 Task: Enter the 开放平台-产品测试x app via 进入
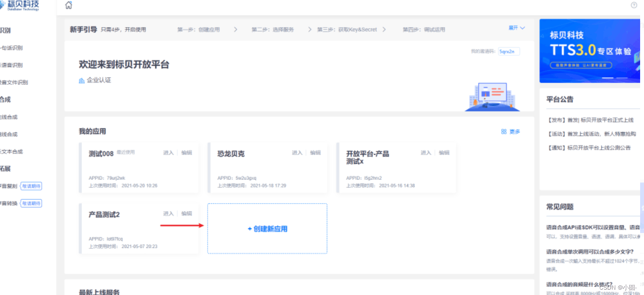pos(426,153)
